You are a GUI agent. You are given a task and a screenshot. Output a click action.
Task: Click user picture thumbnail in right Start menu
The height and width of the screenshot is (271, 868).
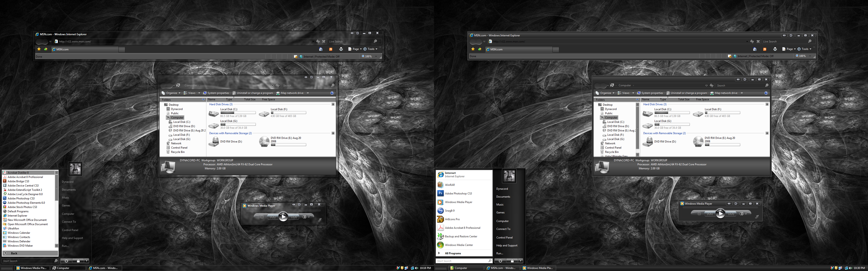click(x=509, y=176)
